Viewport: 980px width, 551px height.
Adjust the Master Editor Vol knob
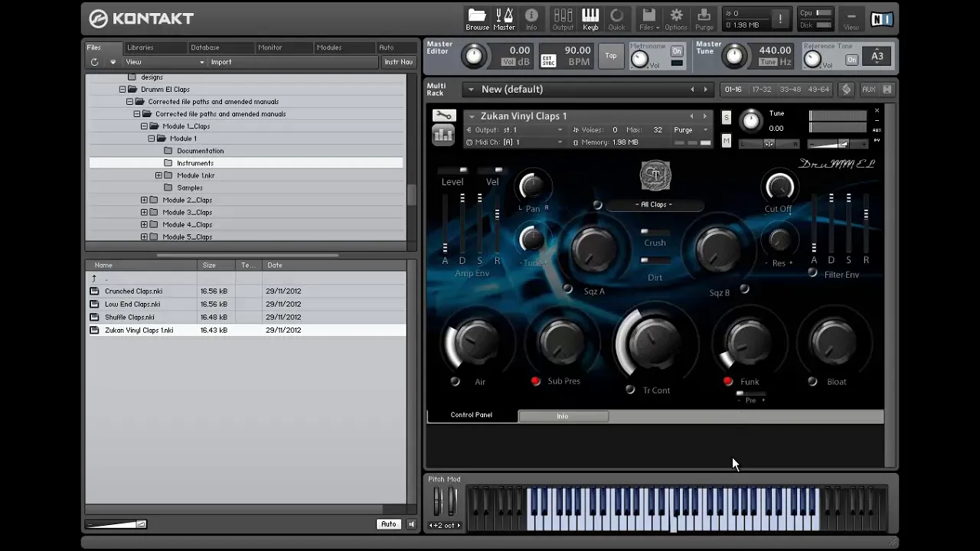[x=474, y=56]
